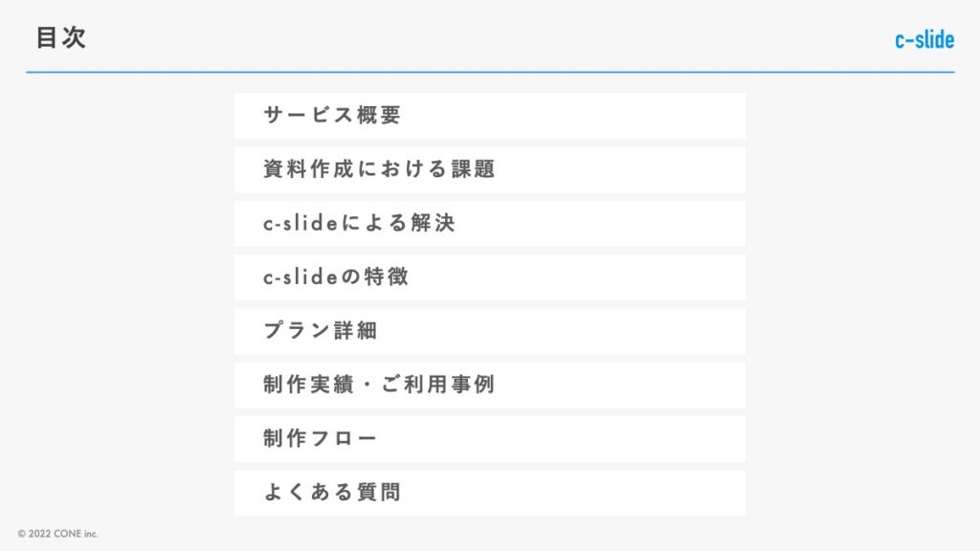Click the blue divider line under the header

click(490, 72)
